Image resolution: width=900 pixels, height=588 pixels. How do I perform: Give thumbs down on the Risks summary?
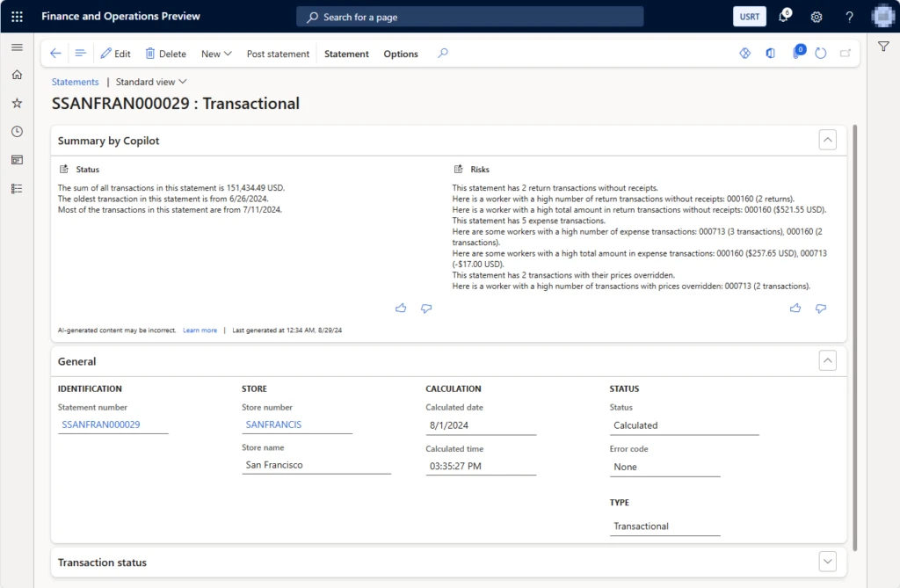pyautogui.click(x=821, y=309)
